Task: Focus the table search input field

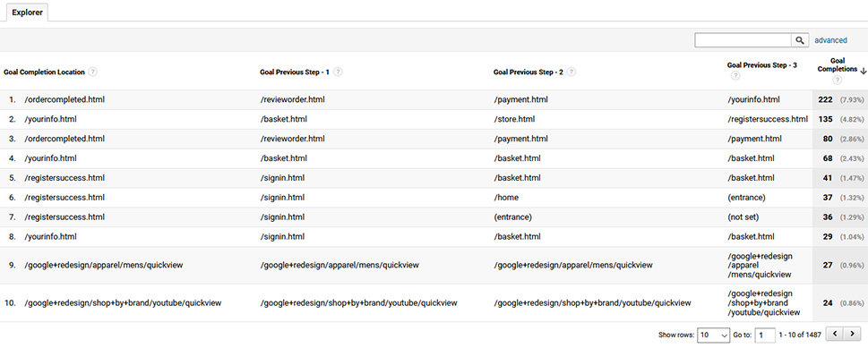Action: pos(743,40)
